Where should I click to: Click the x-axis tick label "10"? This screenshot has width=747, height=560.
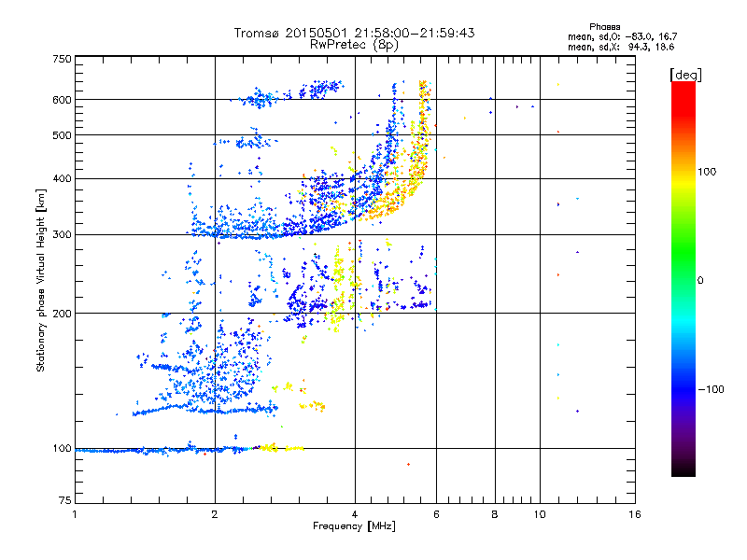point(540,514)
